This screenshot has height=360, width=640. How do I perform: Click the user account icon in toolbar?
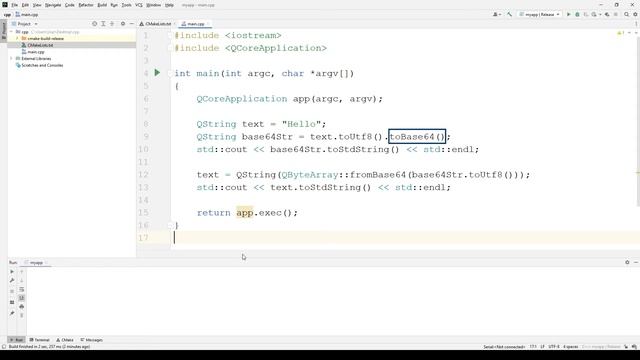point(496,15)
